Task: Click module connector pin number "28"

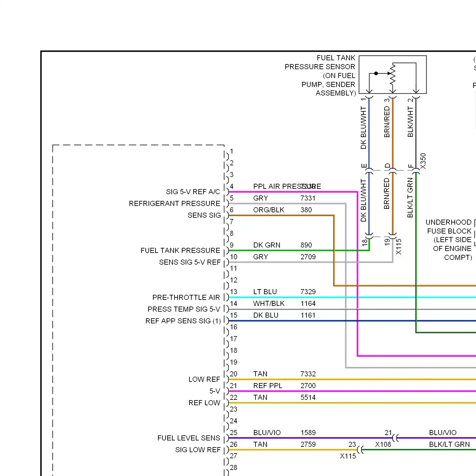Action: 234,467
